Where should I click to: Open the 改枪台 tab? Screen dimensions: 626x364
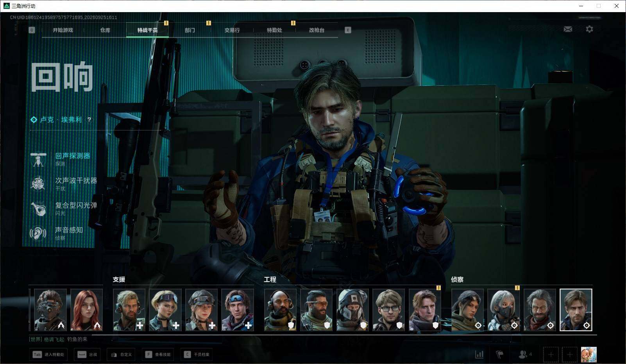click(x=317, y=30)
